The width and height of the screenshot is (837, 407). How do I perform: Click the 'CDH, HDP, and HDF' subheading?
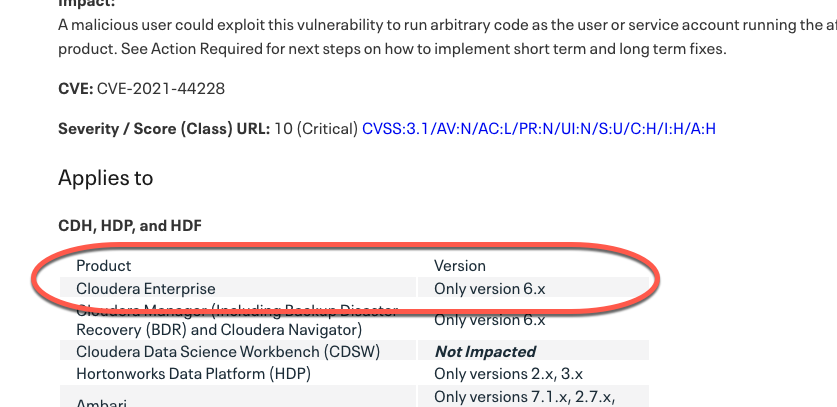coord(130,225)
